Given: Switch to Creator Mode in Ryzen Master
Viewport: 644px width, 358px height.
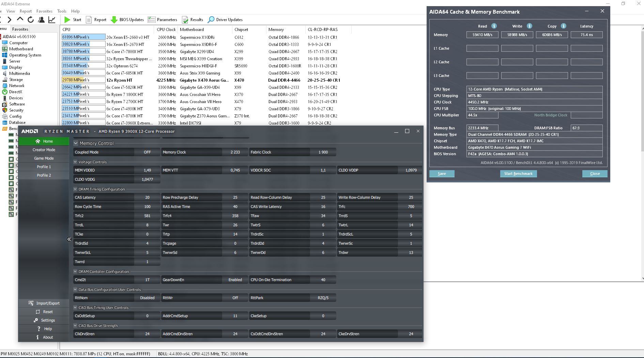Looking at the screenshot, I should (x=44, y=150).
